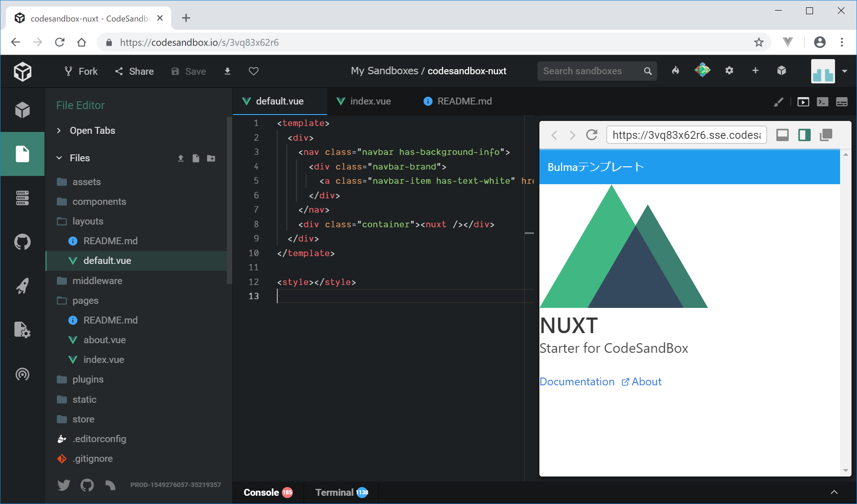Open the Configuration Files sidebar icon
The image size is (857, 504).
point(22,330)
